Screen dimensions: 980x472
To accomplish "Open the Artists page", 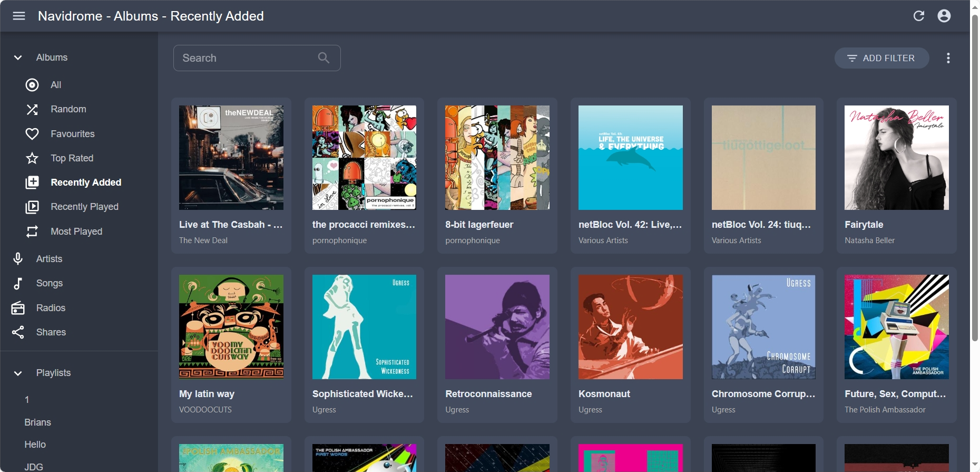I will [79, 259].
